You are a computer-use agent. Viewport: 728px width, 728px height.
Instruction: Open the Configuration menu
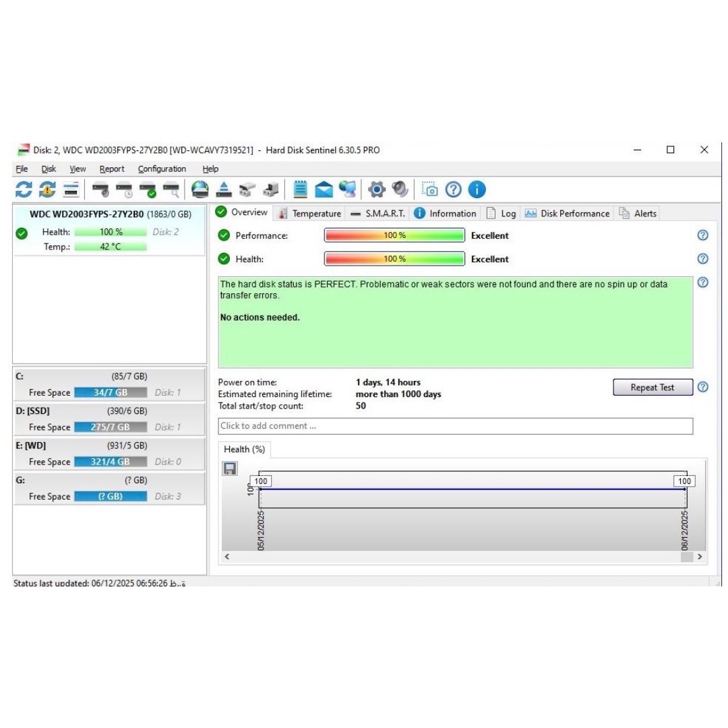click(x=162, y=169)
